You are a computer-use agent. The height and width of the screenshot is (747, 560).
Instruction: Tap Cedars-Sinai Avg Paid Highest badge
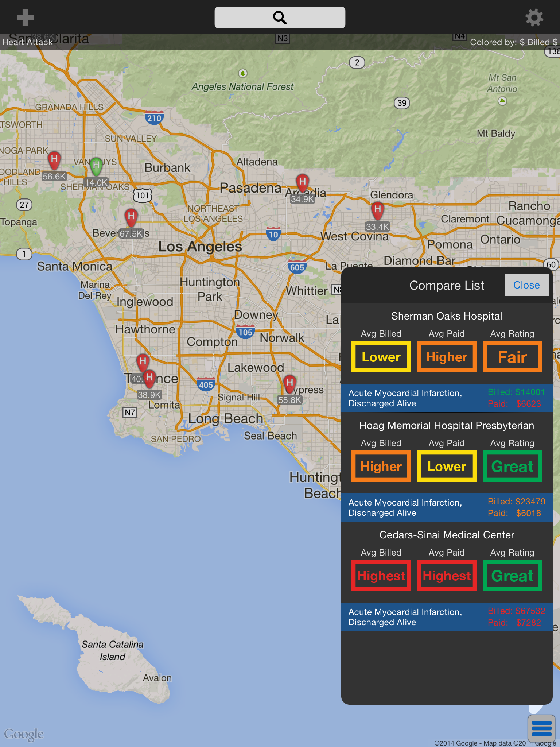[447, 576]
